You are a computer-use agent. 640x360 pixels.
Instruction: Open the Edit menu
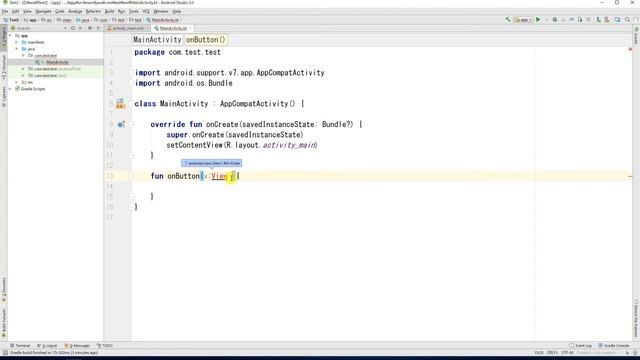[x=16, y=11]
